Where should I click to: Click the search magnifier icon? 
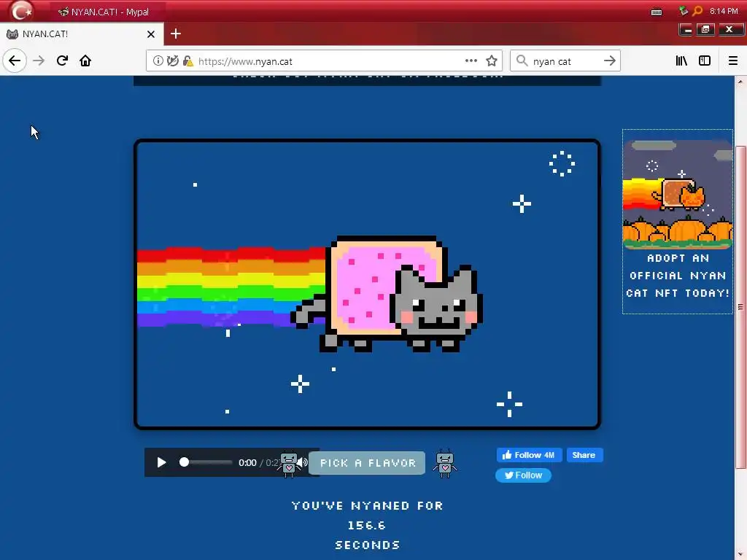point(522,61)
